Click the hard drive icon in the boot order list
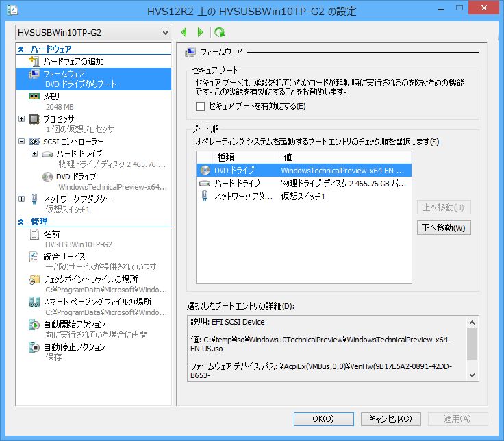 [x=205, y=184]
